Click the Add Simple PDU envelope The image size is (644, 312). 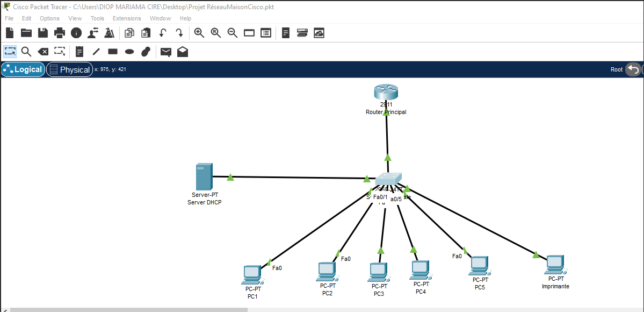[166, 52]
